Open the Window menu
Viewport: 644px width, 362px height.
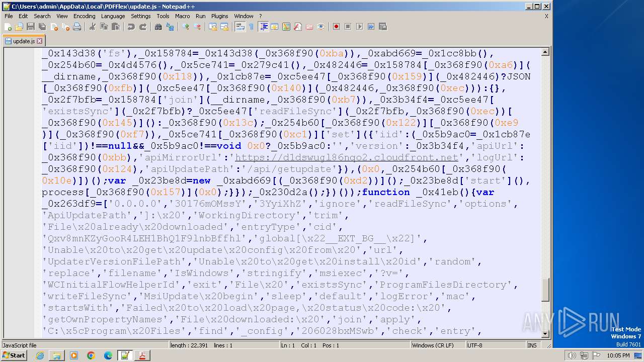pyautogui.click(x=244, y=16)
